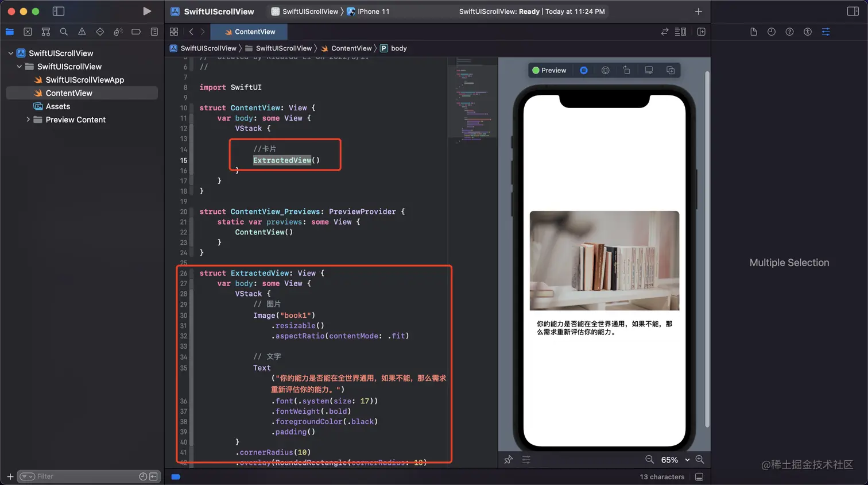Toggle the debug area at bottom right
This screenshot has height=485, width=868.
click(699, 477)
